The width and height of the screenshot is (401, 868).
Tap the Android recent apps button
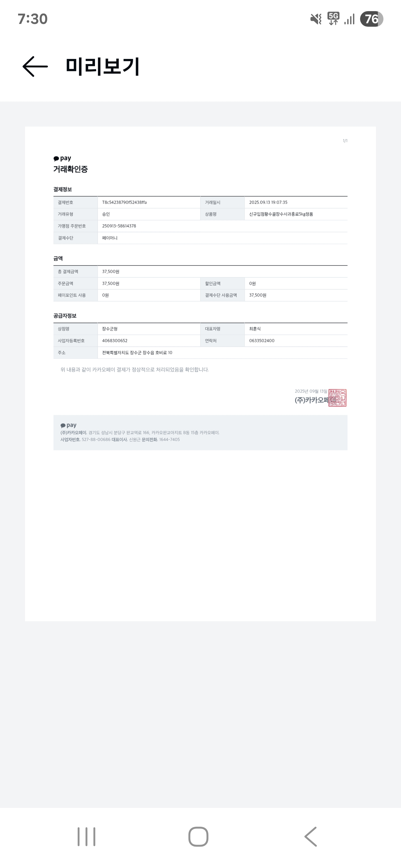(86, 836)
